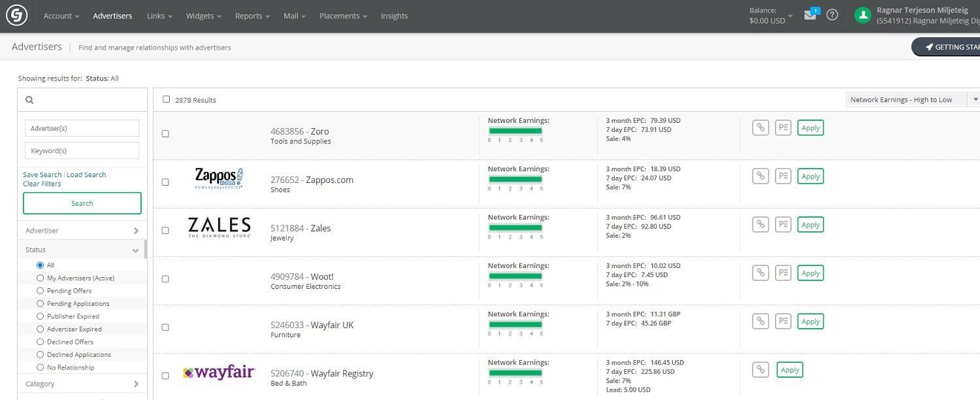This screenshot has height=400, width=980.
Task: Apply to the Wayfair Registry program
Action: pyautogui.click(x=790, y=369)
